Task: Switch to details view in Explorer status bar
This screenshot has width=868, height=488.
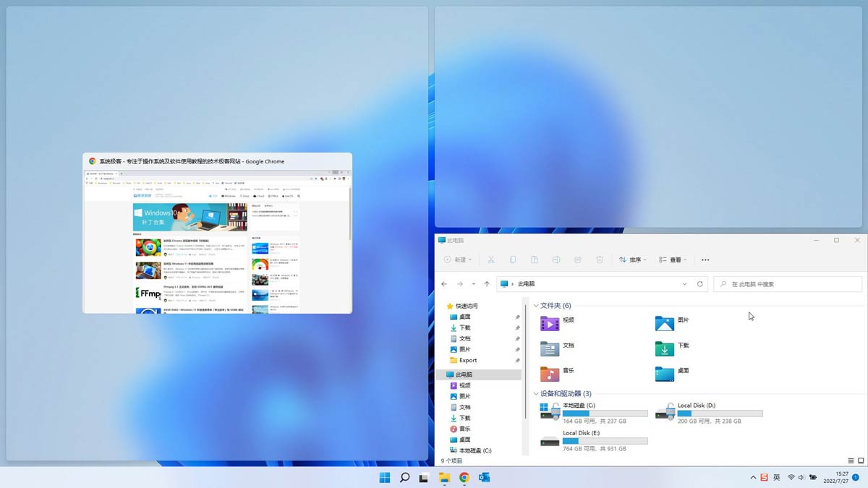Action: [x=851, y=461]
